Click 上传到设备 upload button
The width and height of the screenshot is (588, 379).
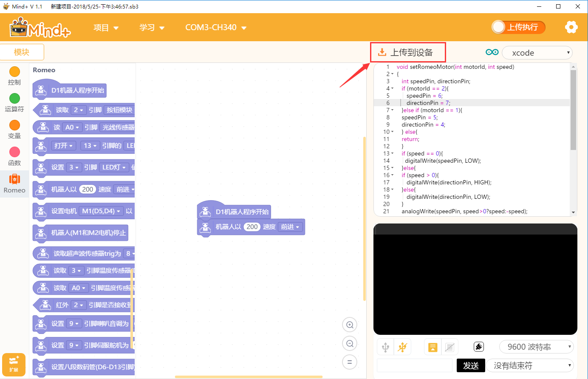pyautogui.click(x=408, y=52)
